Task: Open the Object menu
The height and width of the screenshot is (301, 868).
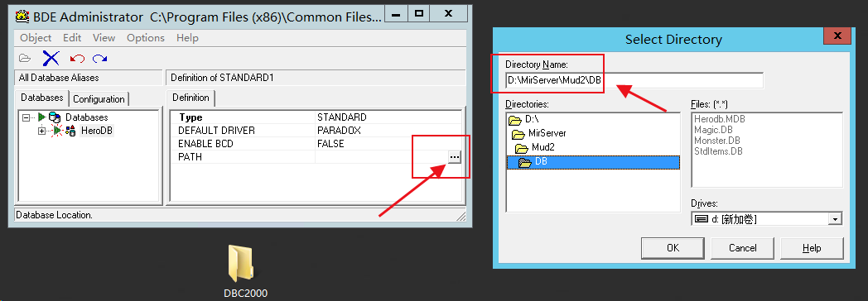Action: coord(36,37)
